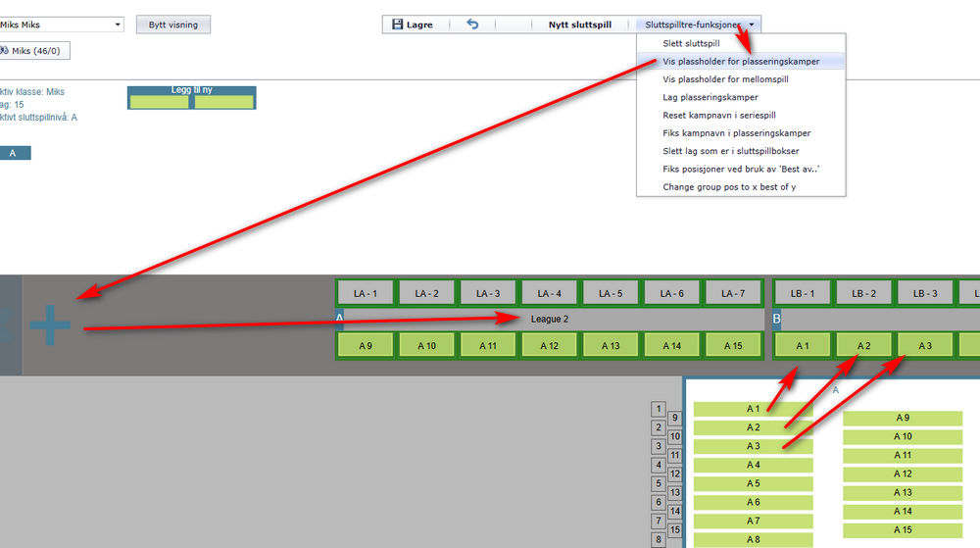Viewport: 980px width, 548px height.
Task: Click the A 12 team in the white list
Action: point(903,474)
